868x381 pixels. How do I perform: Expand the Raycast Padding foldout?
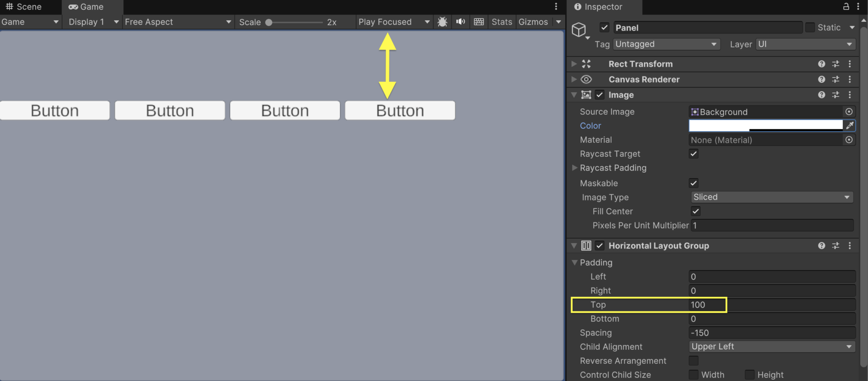pos(575,168)
